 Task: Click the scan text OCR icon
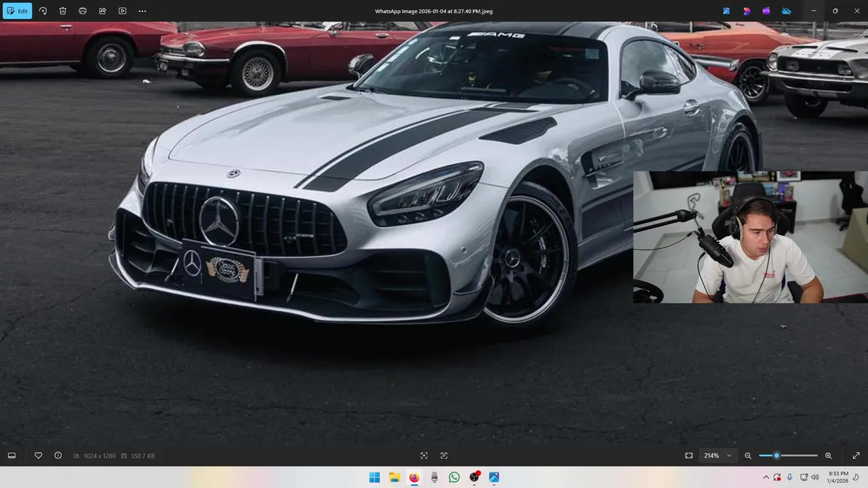point(444,455)
